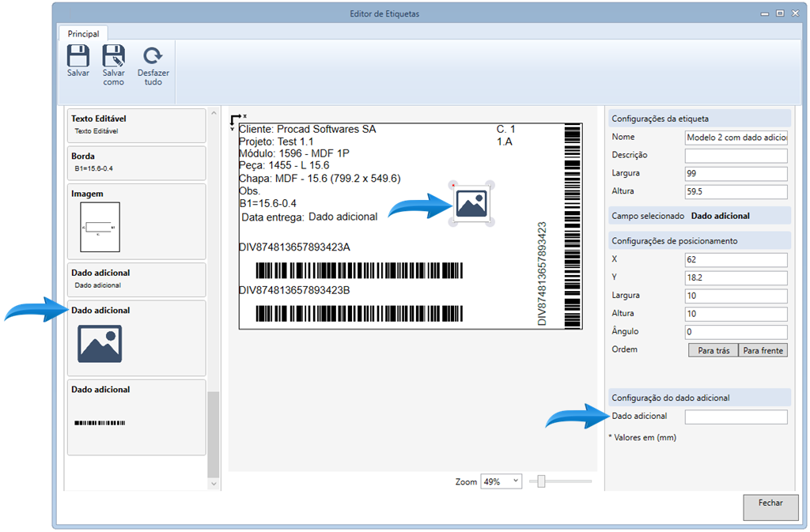Click the X position field
The height and width of the screenshot is (532, 810).
(736, 259)
